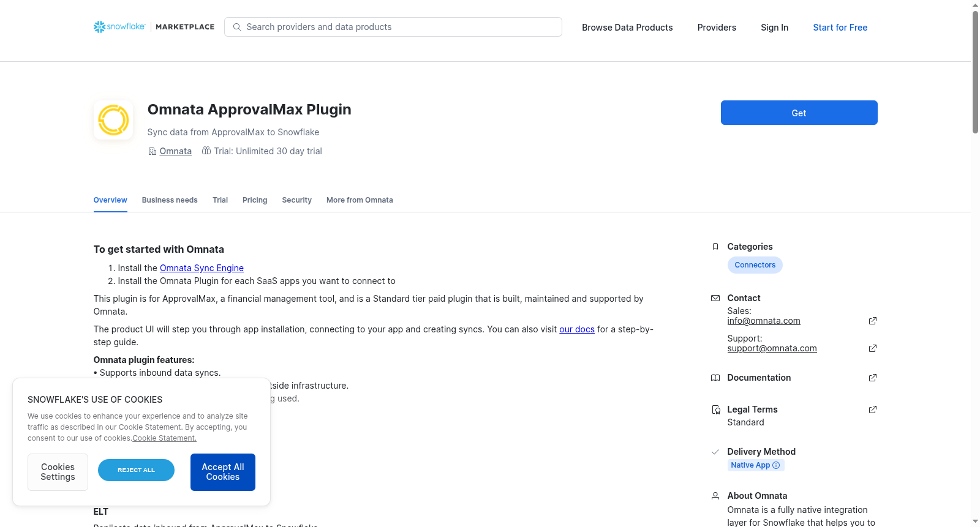Screen dimensions: 980x527
Task: Click the Native App badge
Action: coord(756,465)
